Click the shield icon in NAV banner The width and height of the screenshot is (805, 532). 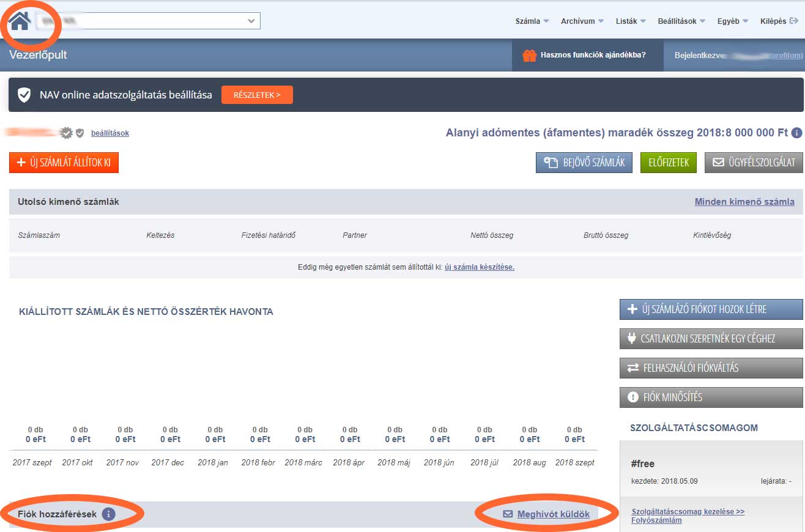click(24, 95)
